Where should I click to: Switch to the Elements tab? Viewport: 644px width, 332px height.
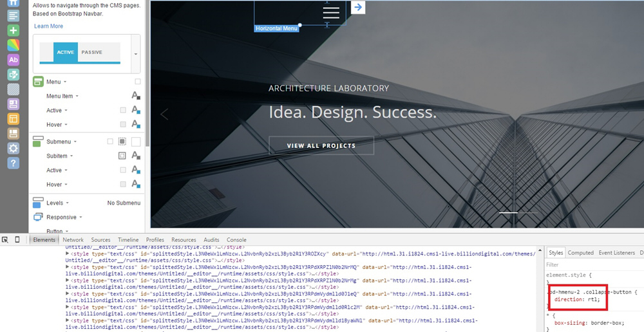44,239
